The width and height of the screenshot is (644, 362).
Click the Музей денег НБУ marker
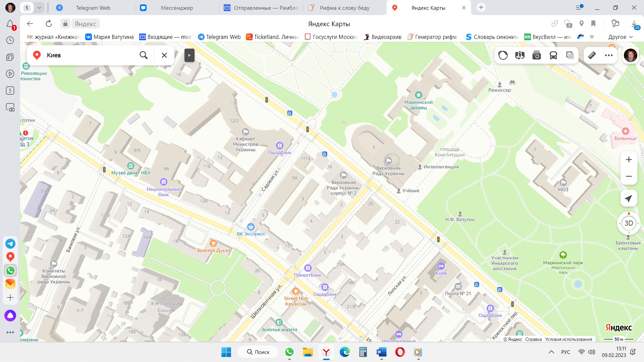[x=130, y=166]
